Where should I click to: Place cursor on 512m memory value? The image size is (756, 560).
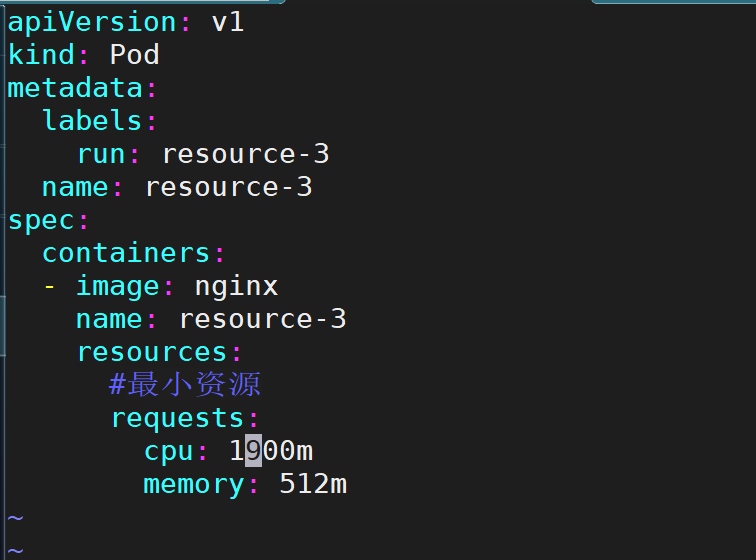pyautogui.click(x=313, y=483)
